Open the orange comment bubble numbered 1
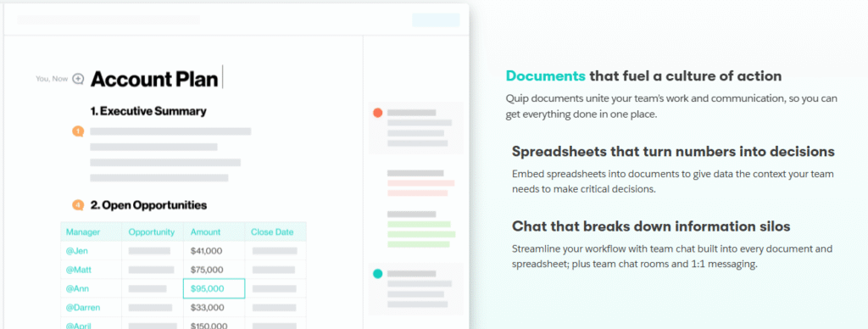 [x=78, y=131]
